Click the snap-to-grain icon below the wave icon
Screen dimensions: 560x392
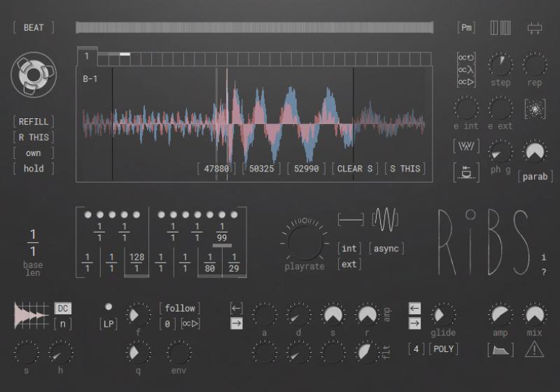tap(466, 172)
